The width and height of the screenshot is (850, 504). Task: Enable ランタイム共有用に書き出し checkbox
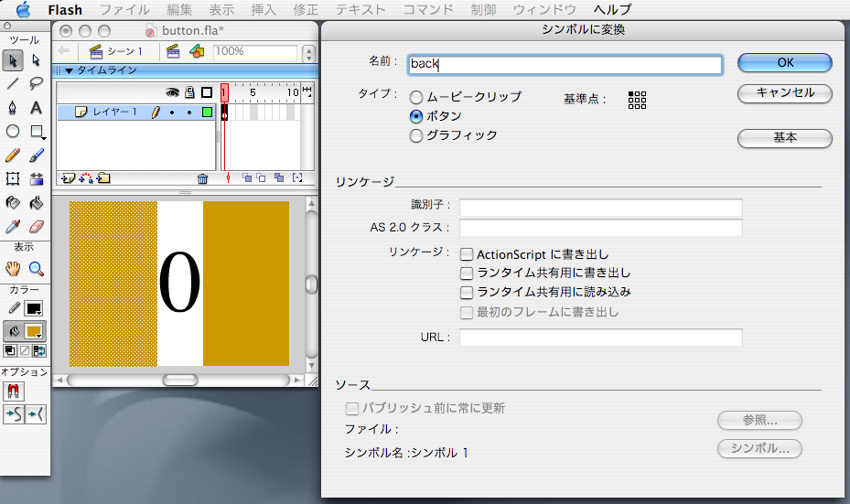[467, 273]
